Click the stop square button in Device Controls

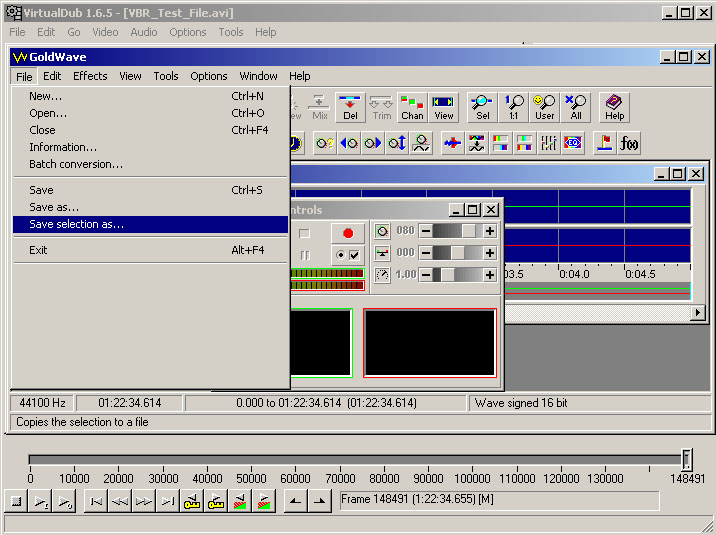click(x=304, y=233)
